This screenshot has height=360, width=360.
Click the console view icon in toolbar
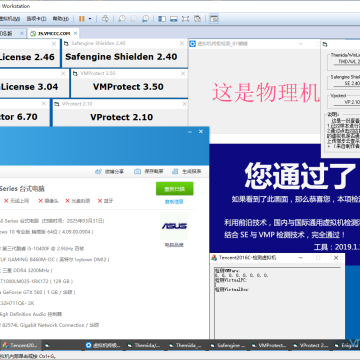click(214, 19)
